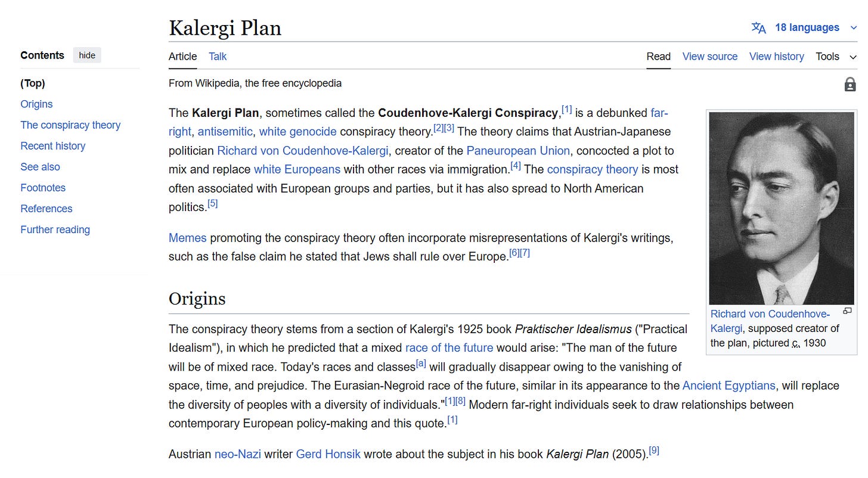Open citation [7] after 'rule over Europe'

[x=525, y=253]
